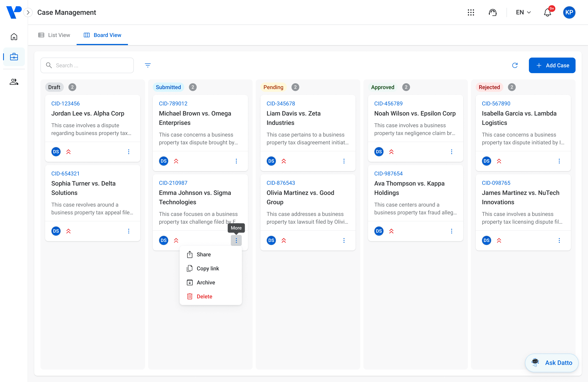
Task: Open the notifications bell
Action: point(548,12)
